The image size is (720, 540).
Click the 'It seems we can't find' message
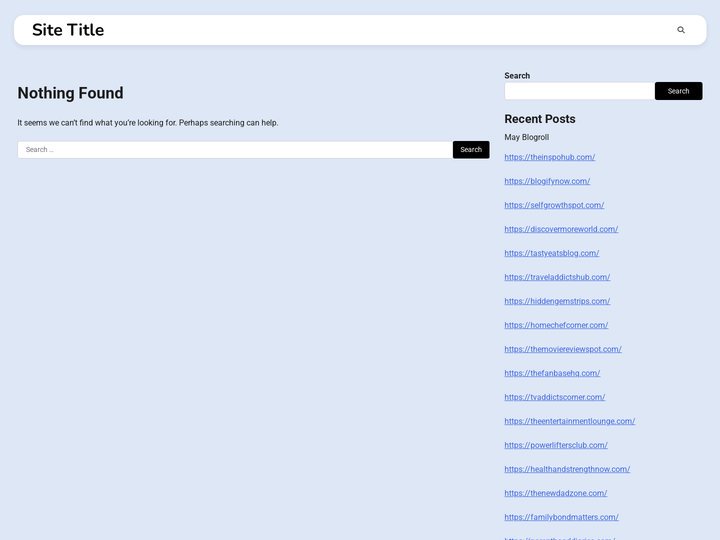point(148,123)
